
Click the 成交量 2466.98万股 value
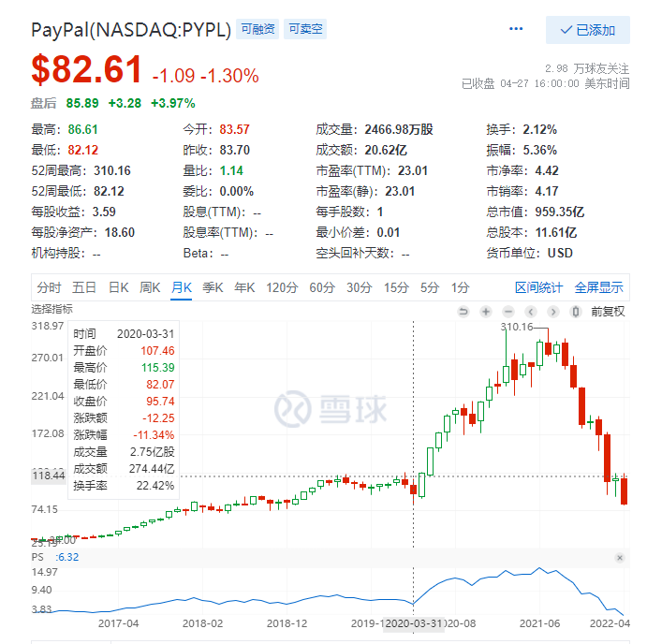click(399, 129)
